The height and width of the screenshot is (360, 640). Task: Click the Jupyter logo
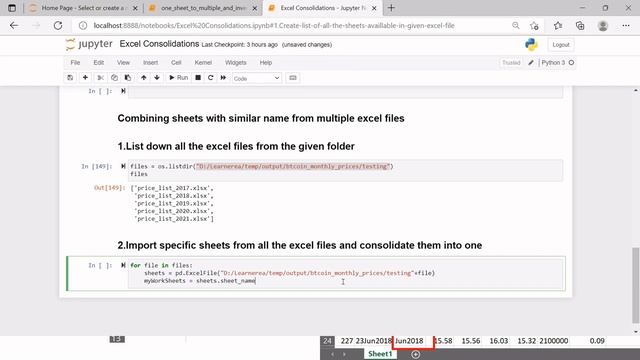pos(89,44)
